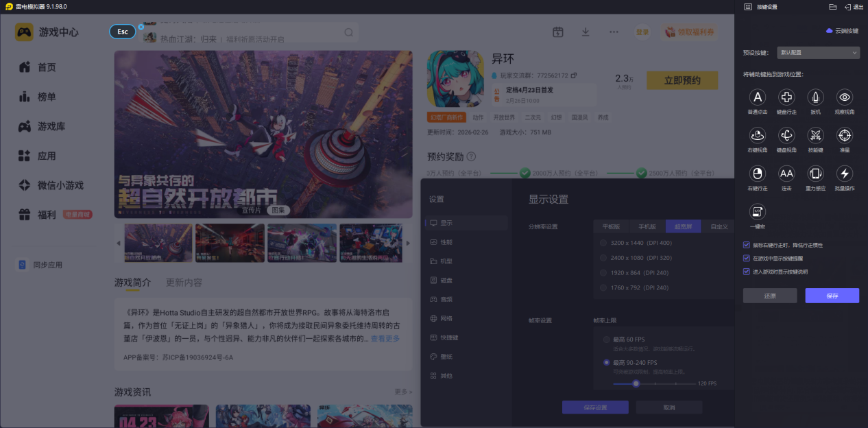Switch to the 更新内容 tab
Screen dimensions: 868x428
pos(184,283)
